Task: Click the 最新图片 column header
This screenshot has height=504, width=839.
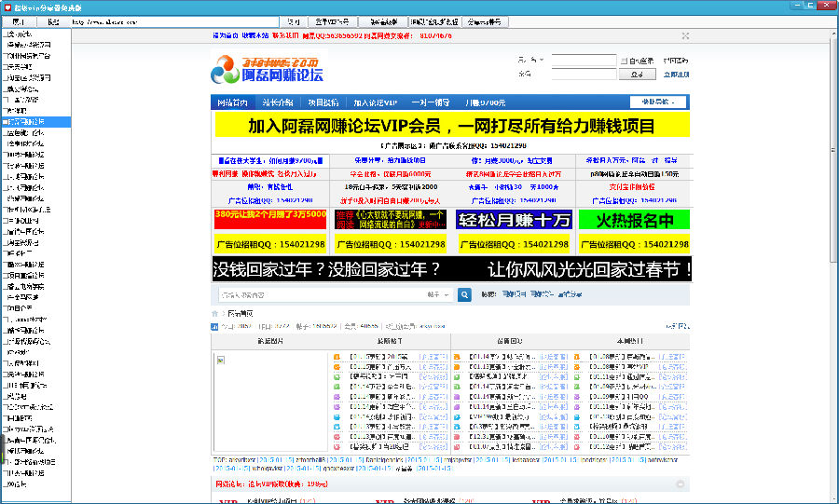Action: pos(270,341)
